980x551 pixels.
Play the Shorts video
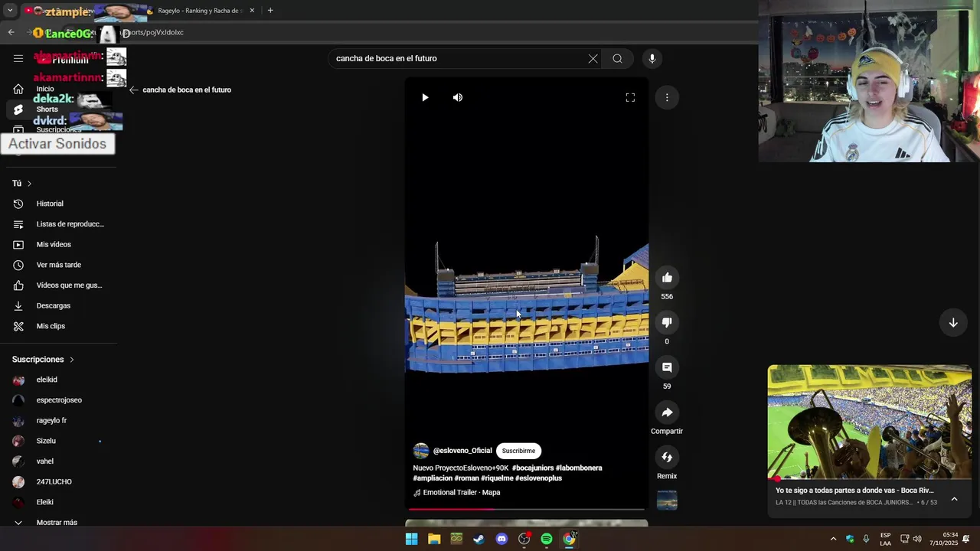coord(425,97)
